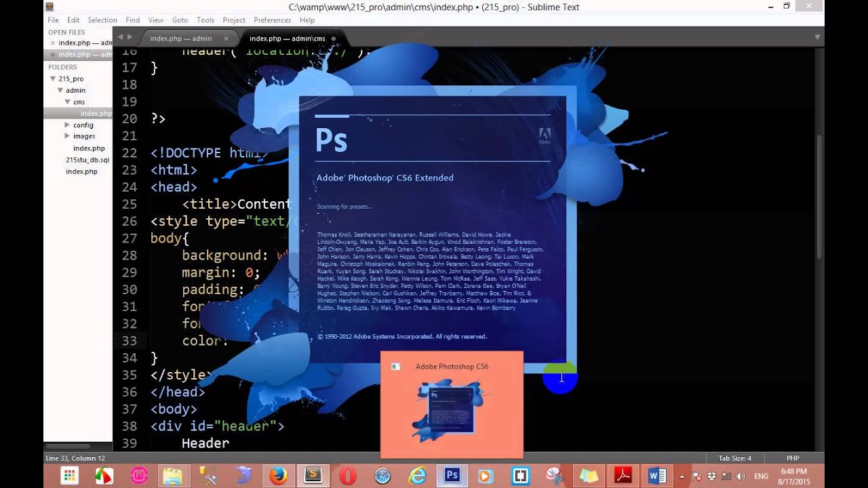Click the Line 33, Column 12 status text
The height and width of the screenshot is (488, 868).
tap(75, 458)
